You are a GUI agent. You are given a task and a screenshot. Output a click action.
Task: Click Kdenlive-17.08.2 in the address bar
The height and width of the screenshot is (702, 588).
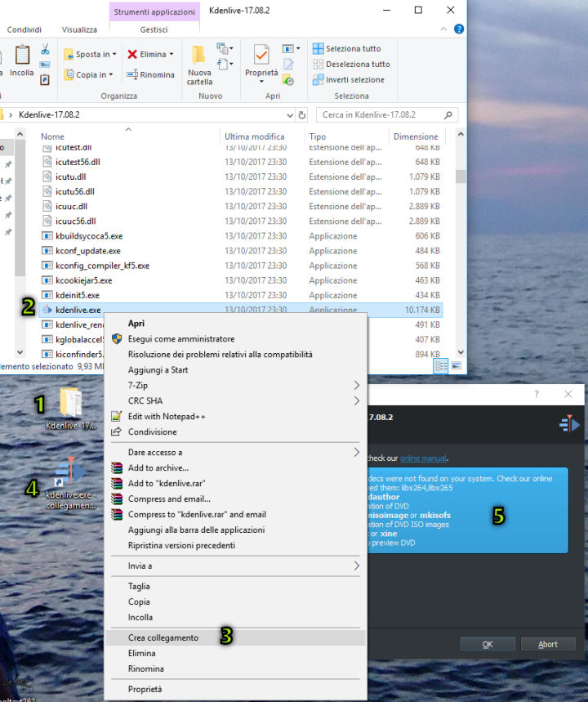coord(49,115)
